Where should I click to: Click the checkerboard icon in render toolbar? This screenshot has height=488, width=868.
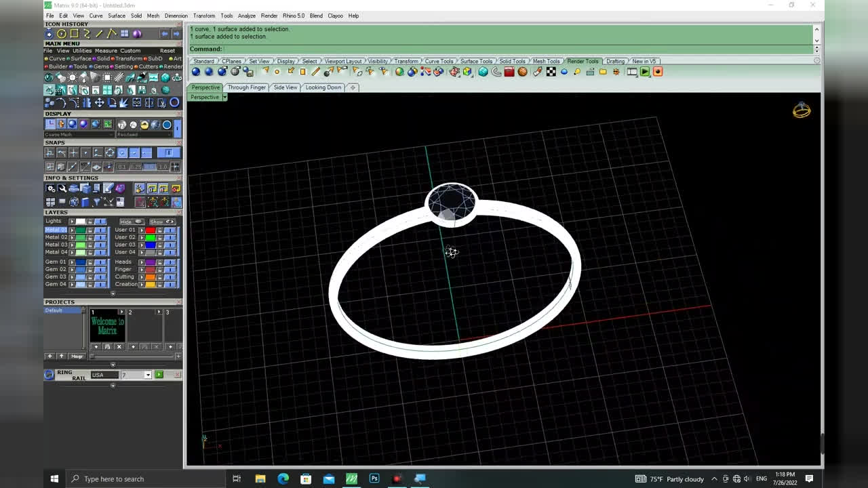[x=551, y=72]
